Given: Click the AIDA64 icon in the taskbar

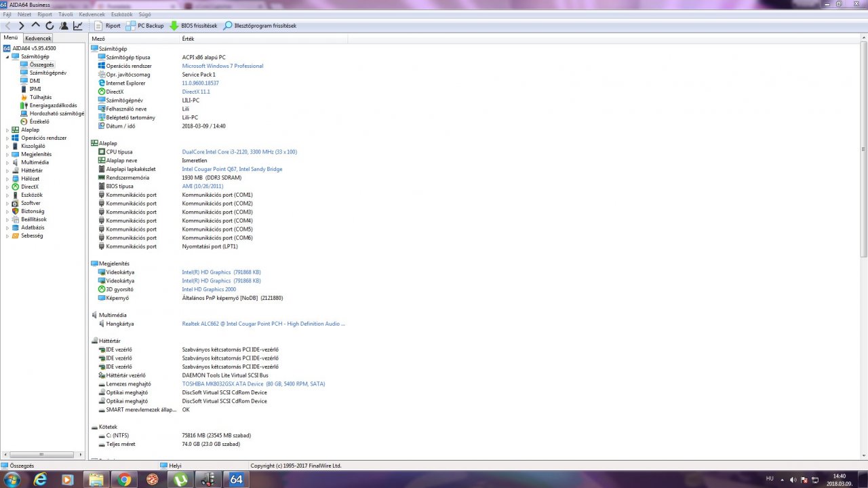Looking at the screenshot, I should tap(236, 479).
